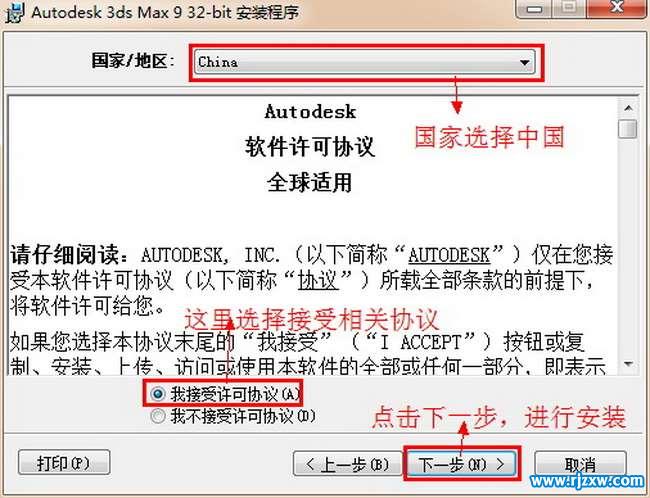Select the 我接受许可协议(A) radio button
This screenshot has height=498, width=650.
coord(158,393)
